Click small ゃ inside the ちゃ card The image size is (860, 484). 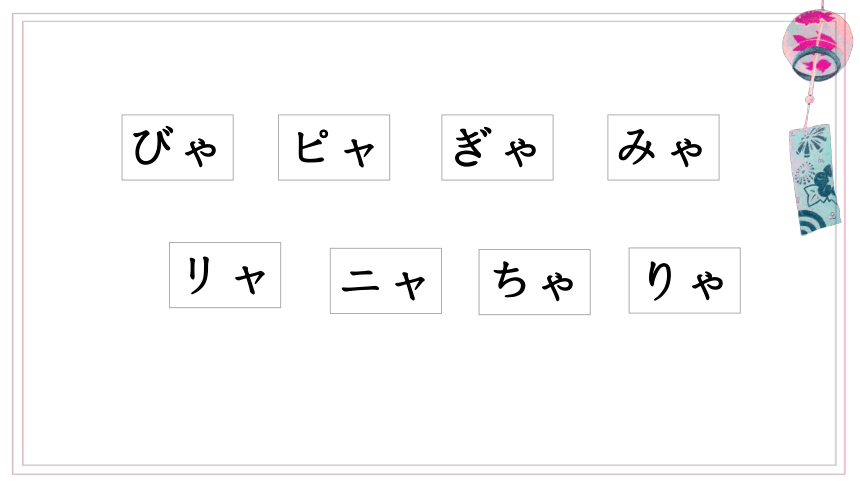(x=558, y=285)
